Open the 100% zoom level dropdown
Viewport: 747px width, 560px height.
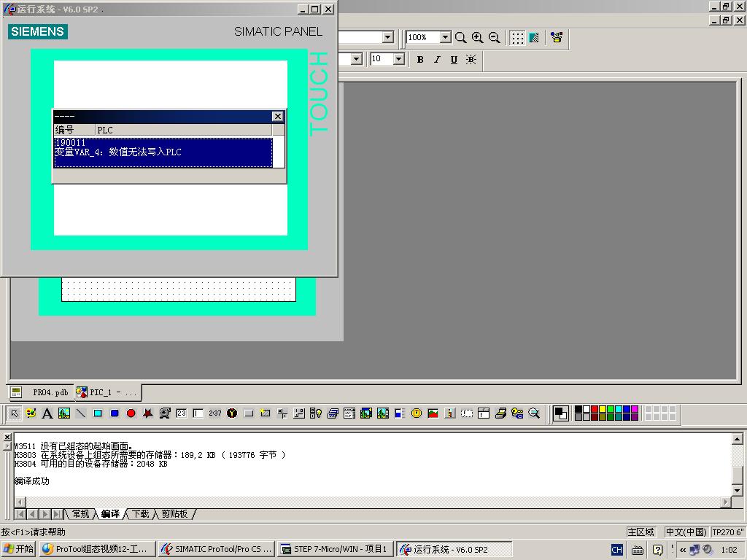(x=445, y=38)
